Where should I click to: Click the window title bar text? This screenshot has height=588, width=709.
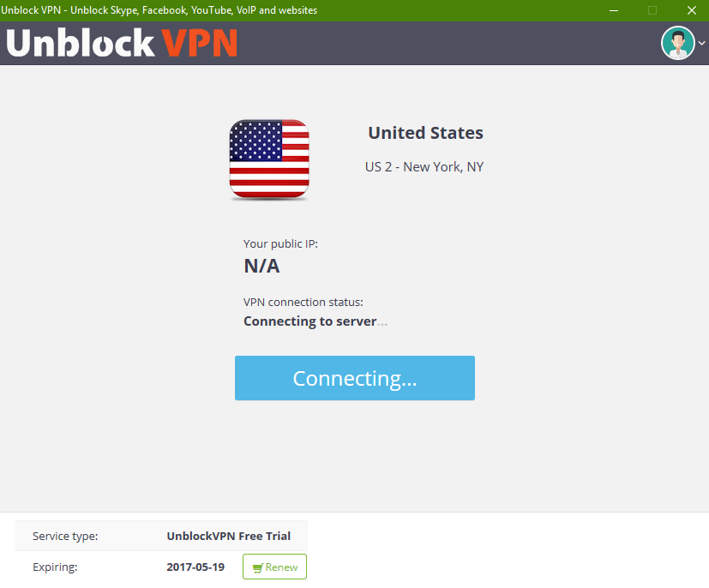159,10
